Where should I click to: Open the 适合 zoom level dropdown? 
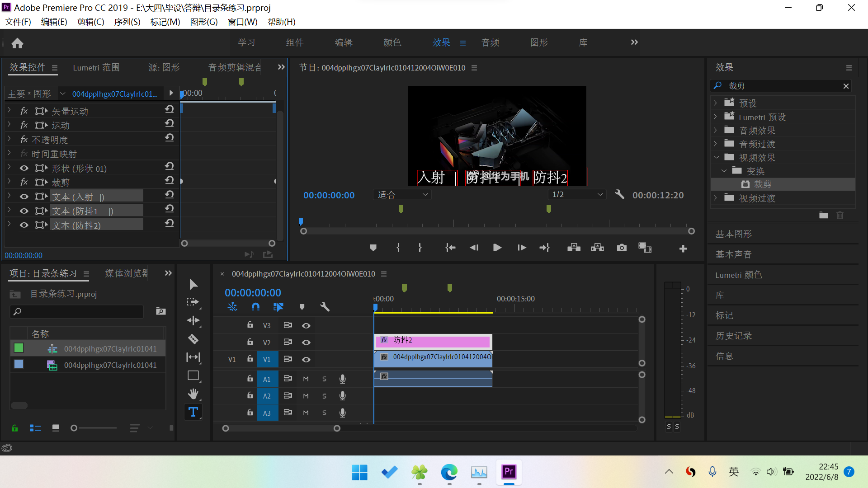402,195
